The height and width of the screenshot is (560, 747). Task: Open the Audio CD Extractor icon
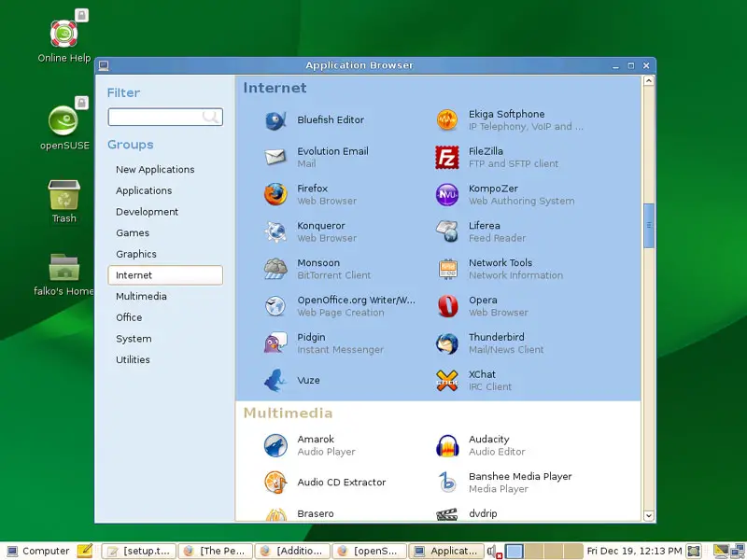[x=275, y=483]
